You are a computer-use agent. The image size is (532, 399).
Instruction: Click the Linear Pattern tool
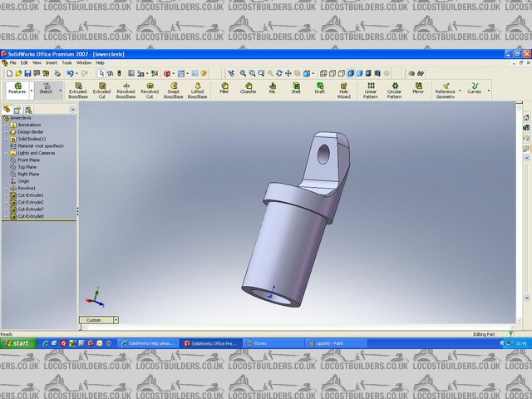[x=370, y=90]
